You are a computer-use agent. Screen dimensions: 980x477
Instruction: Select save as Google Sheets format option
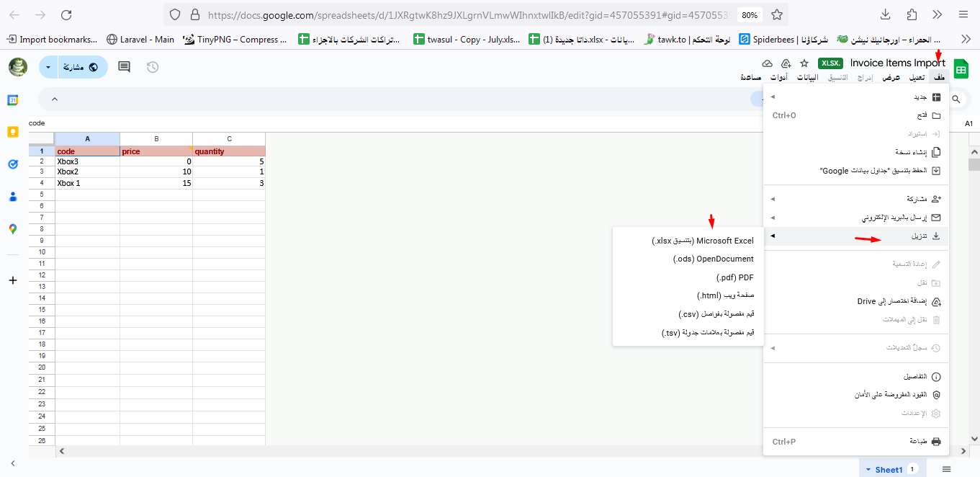(x=856, y=171)
